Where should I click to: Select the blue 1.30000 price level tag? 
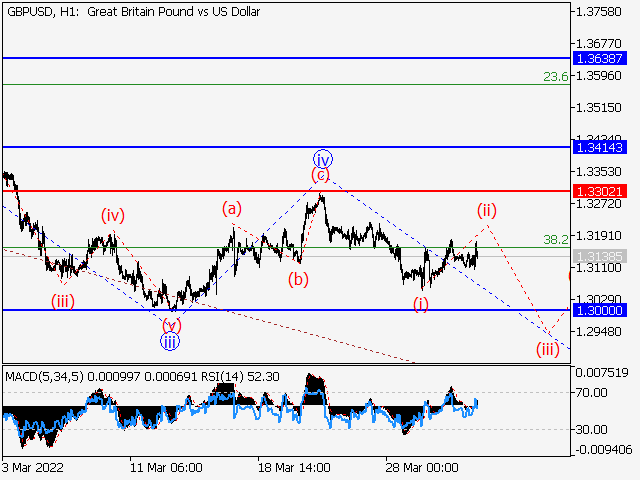point(599,310)
